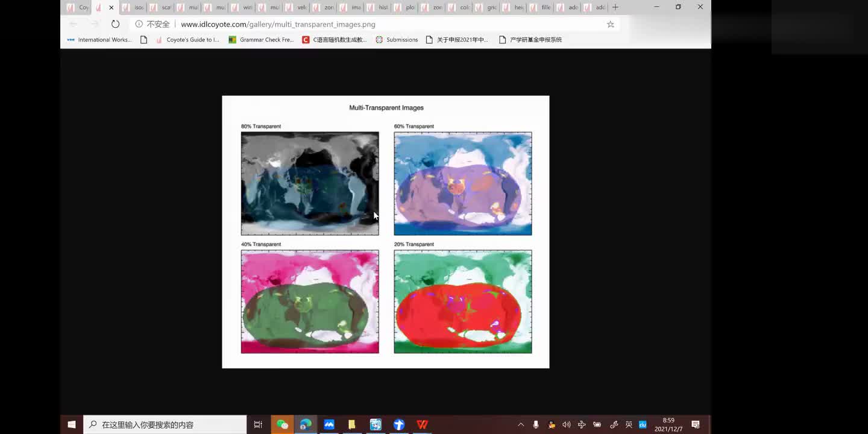
Task: Open 关于申报2021年中... bookmark
Action: (457, 40)
